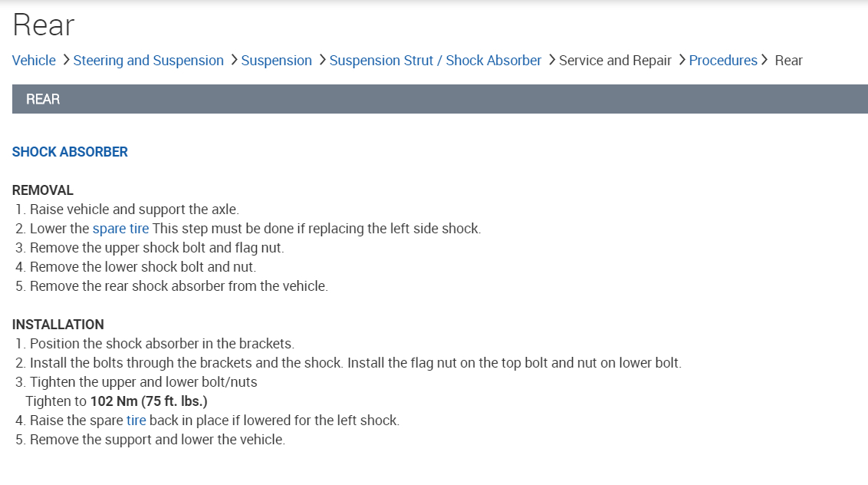The width and height of the screenshot is (868, 485).
Task: Navigate to the Procedures breadcrumb link
Action: pyautogui.click(x=722, y=61)
